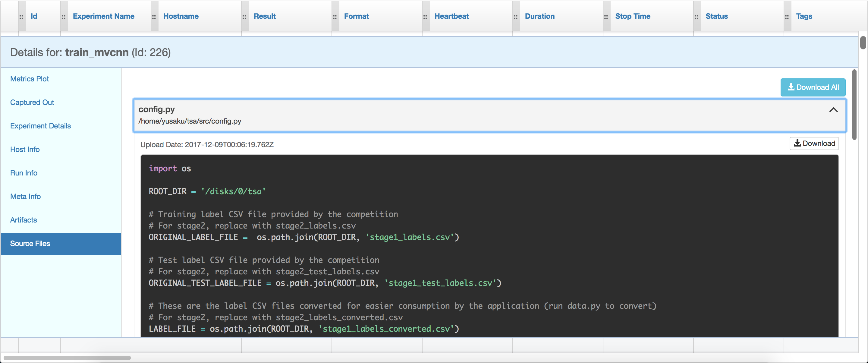This screenshot has width=868, height=363.
Task: Click the drag handle beside the Tags column
Action: coord(787,16)
